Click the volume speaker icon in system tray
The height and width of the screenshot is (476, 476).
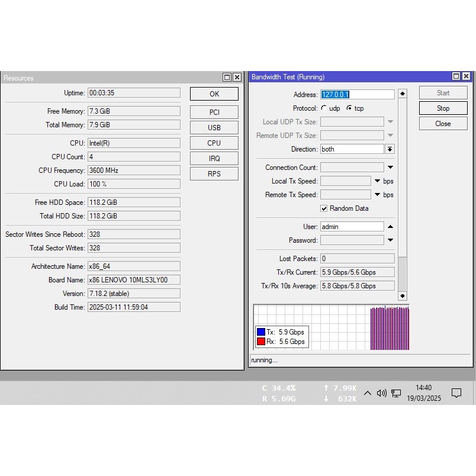pyautogui.click(x=381, y=393)
